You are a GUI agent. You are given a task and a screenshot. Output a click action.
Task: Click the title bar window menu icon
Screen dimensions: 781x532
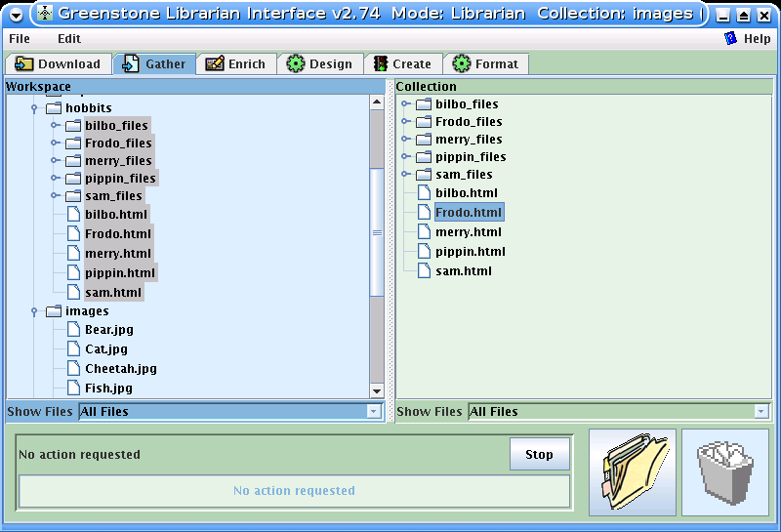pyautogui.click(x=17, y=14)
